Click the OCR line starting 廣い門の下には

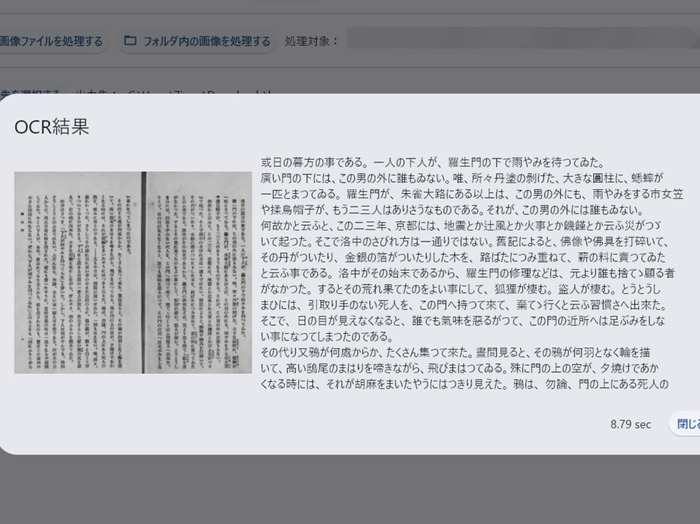462,178
